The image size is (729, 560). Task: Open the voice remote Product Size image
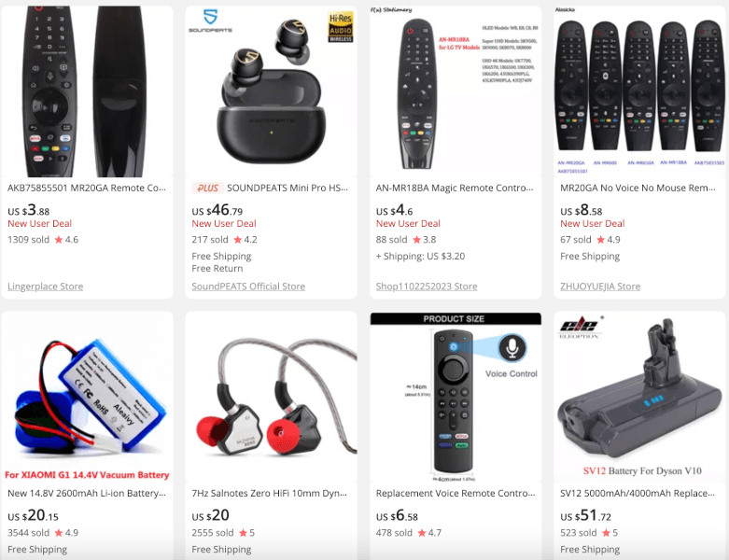(x=456, y=397)
